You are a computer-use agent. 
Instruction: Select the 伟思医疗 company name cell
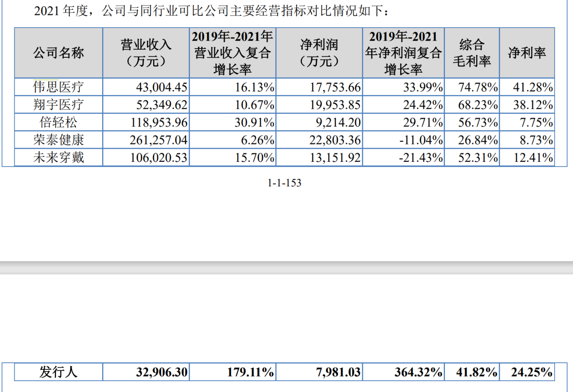pyautogui.click(x=59, y=87)
